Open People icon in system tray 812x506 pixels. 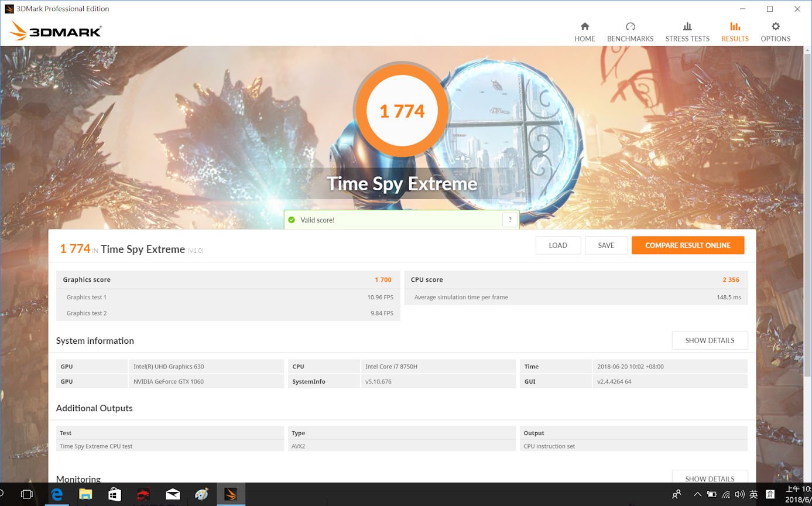click(677, 494)
